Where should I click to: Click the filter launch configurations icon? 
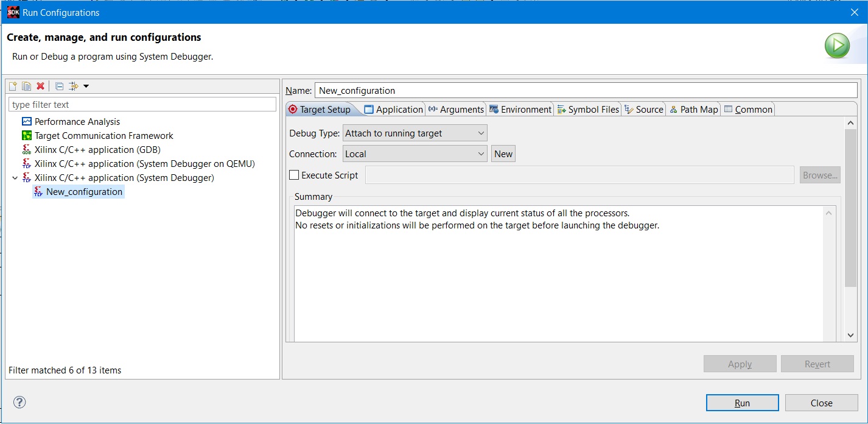(74, 86)
